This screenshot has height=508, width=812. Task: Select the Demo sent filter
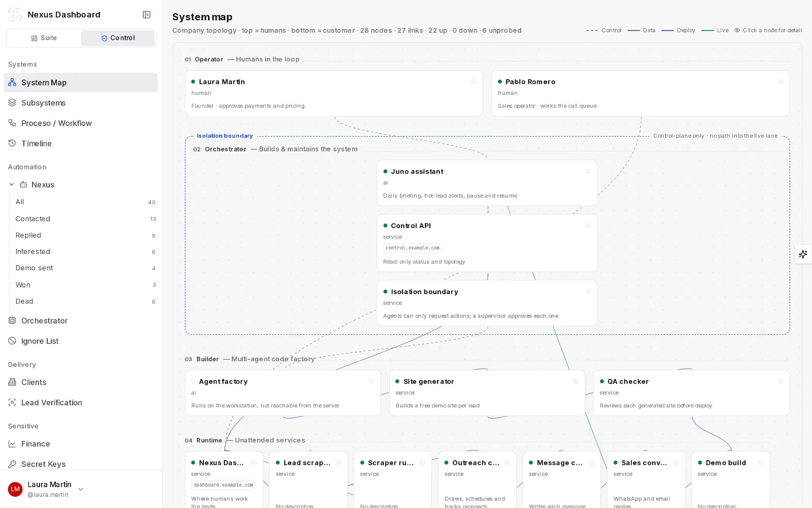click(85, 268)
